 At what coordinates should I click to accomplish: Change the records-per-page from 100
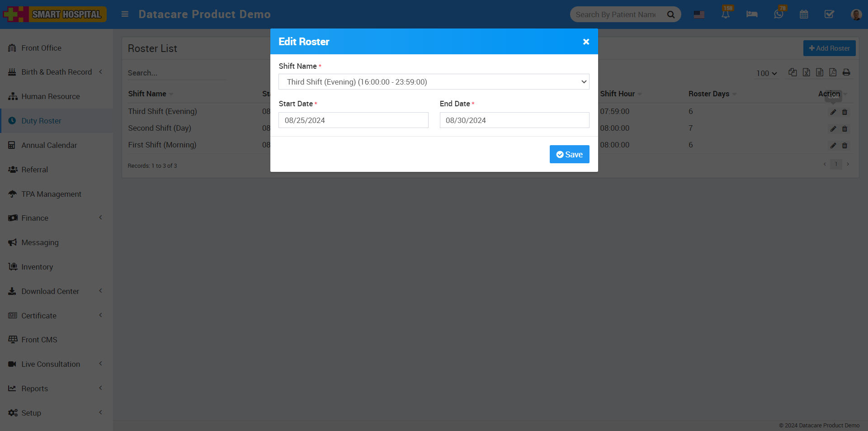point(766,73)
